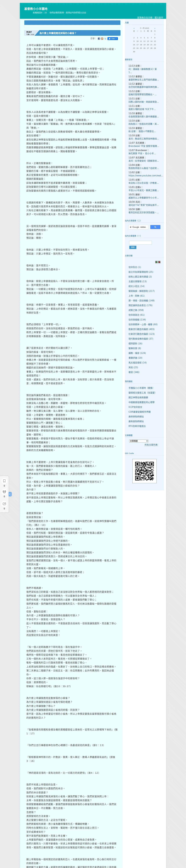
Task: Click the Google custom search field
Action: (x=138, y=227)
